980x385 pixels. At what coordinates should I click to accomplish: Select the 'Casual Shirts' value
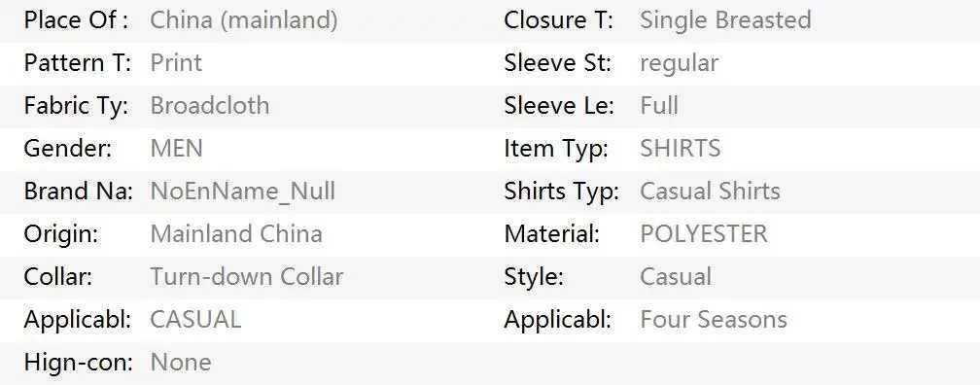pos(710,192)
